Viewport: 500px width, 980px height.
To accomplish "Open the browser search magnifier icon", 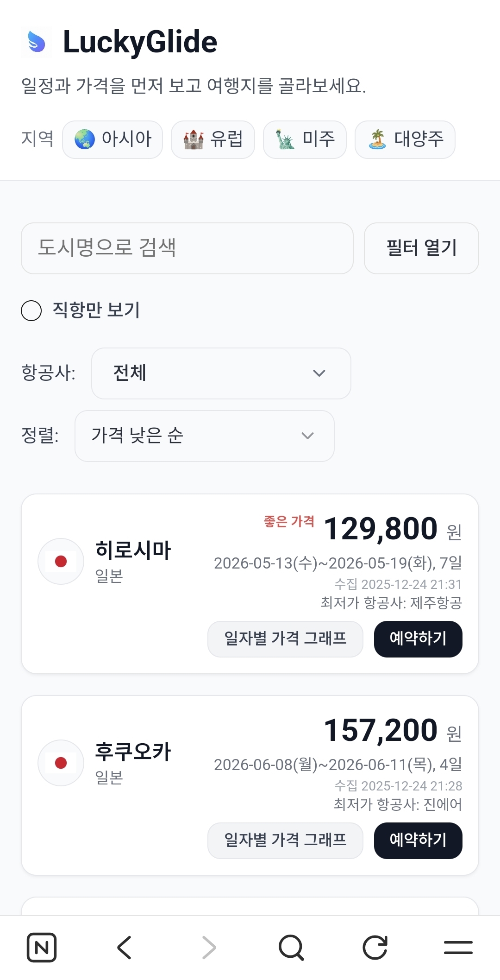I will (x=291, y=947).
